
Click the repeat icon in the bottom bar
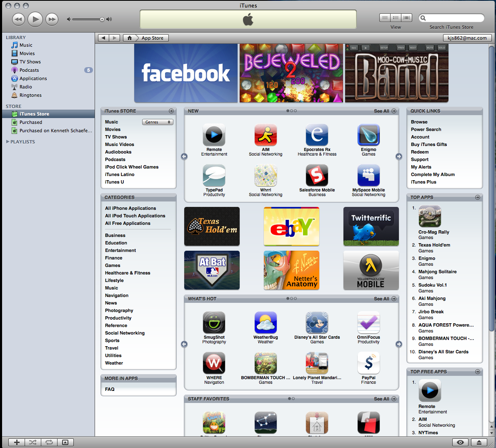[49, 442]
